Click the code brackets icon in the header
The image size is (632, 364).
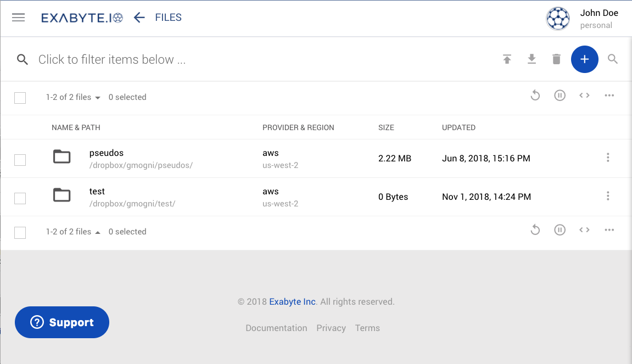pos(584,95)
